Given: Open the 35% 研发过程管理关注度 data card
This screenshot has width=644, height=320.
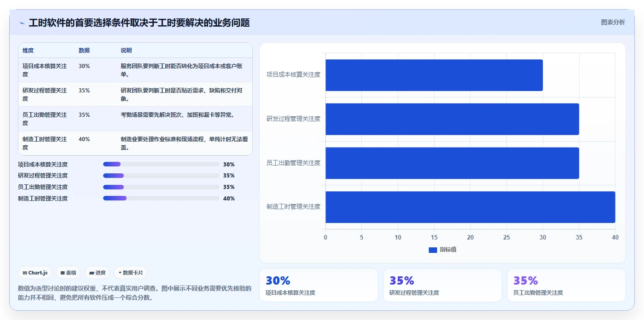Looking at the screenshot, I should (442, 285).
